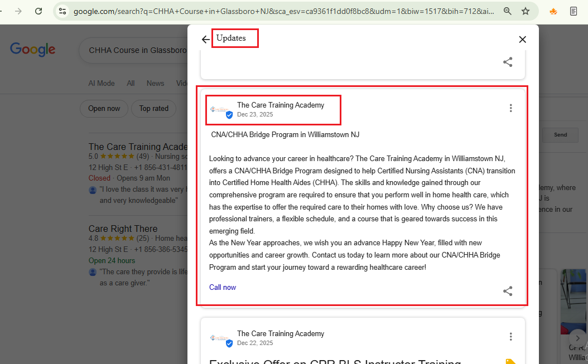The height and width of the screenshot is (364, 588).
Task: Open more options for Dec 23 post
Action: (510, 108)
